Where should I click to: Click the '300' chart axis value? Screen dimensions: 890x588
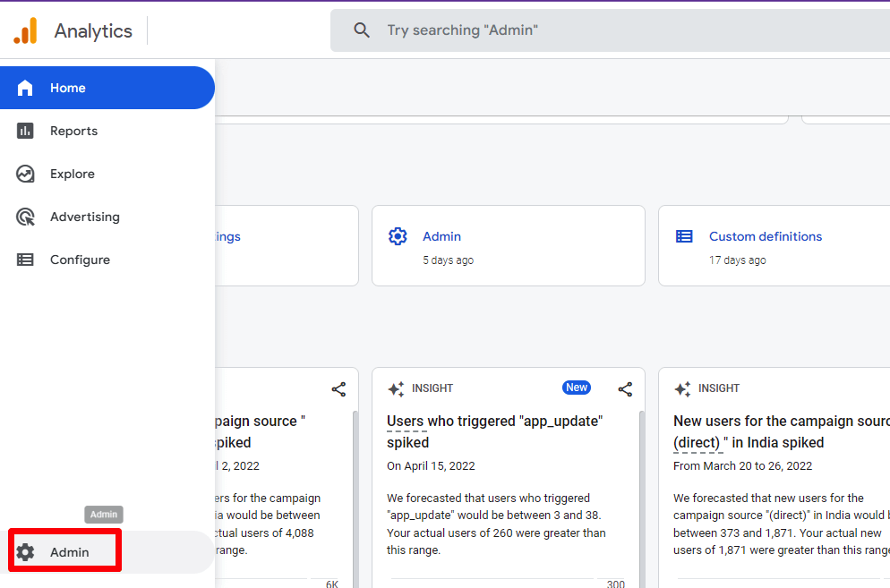[615, 584]
